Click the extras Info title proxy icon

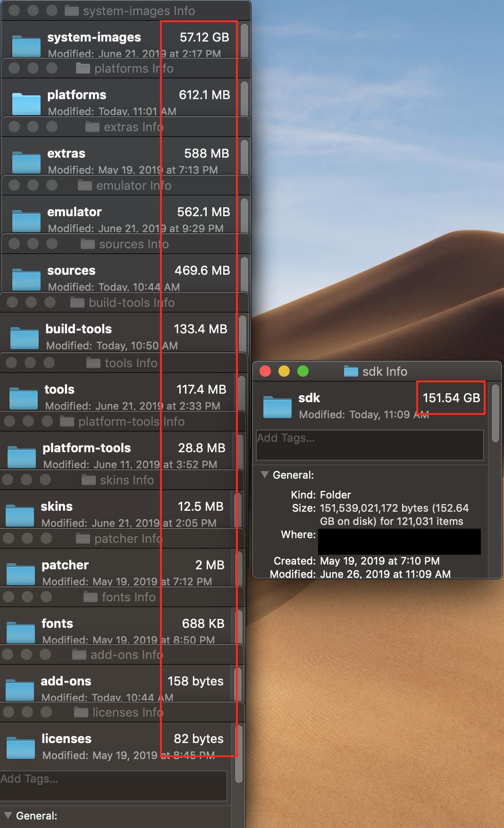pyautogui.click(x=92, y=127)
